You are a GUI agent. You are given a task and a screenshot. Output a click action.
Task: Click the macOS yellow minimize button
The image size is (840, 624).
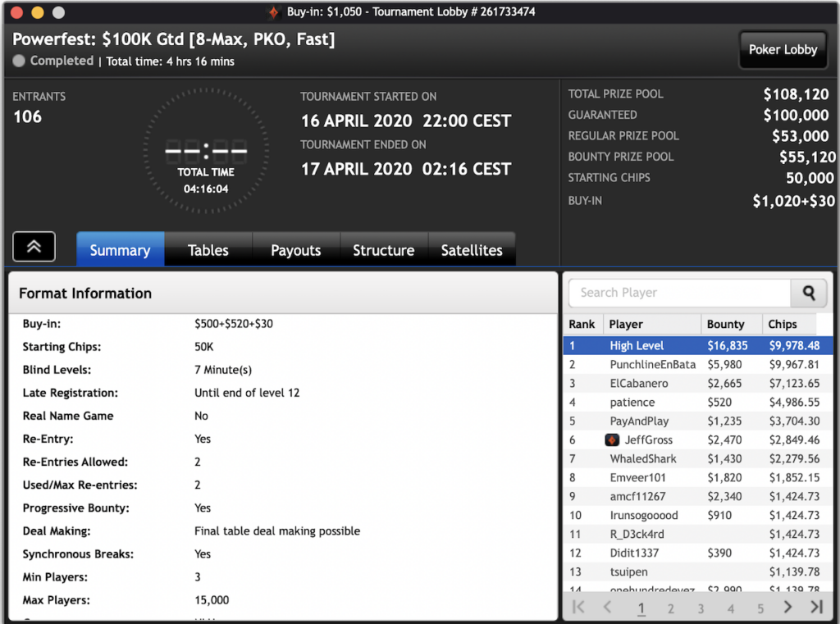[38, 12]
